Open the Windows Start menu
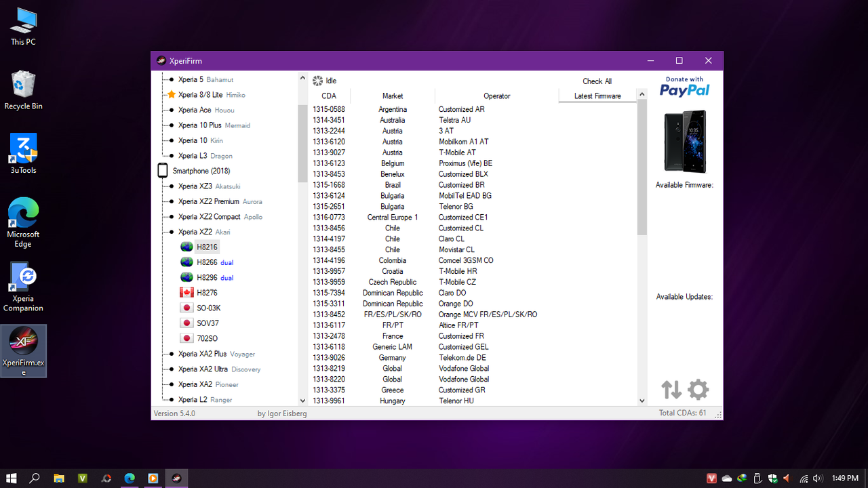This screenshot has height=488, width=868. click(x=12, y=478)
